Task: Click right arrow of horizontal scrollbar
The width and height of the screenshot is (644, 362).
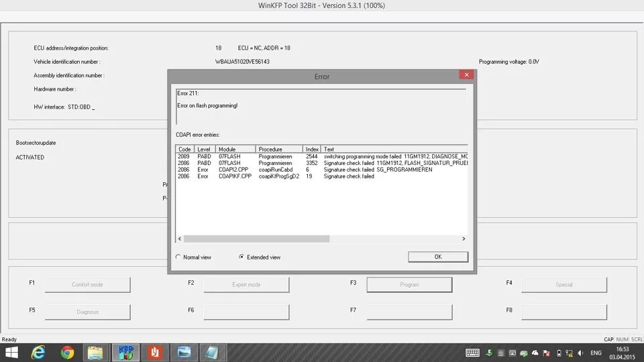Action: (464, 239)
